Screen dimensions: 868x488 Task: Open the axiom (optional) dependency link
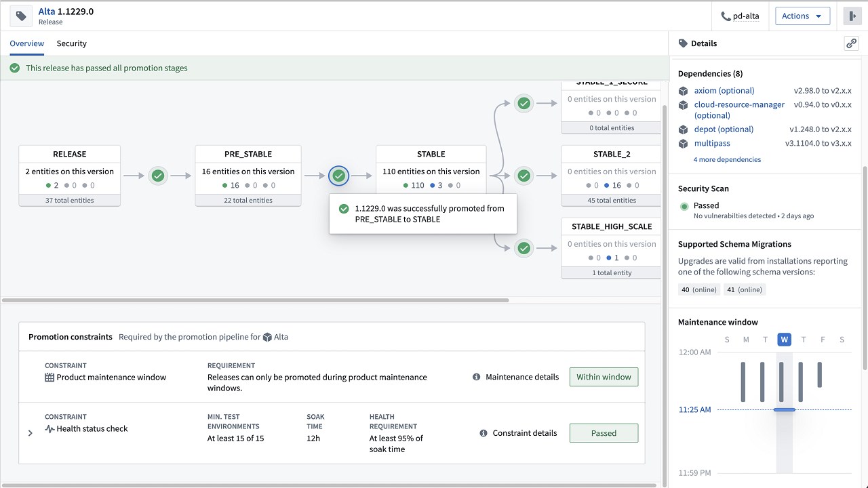724,91
